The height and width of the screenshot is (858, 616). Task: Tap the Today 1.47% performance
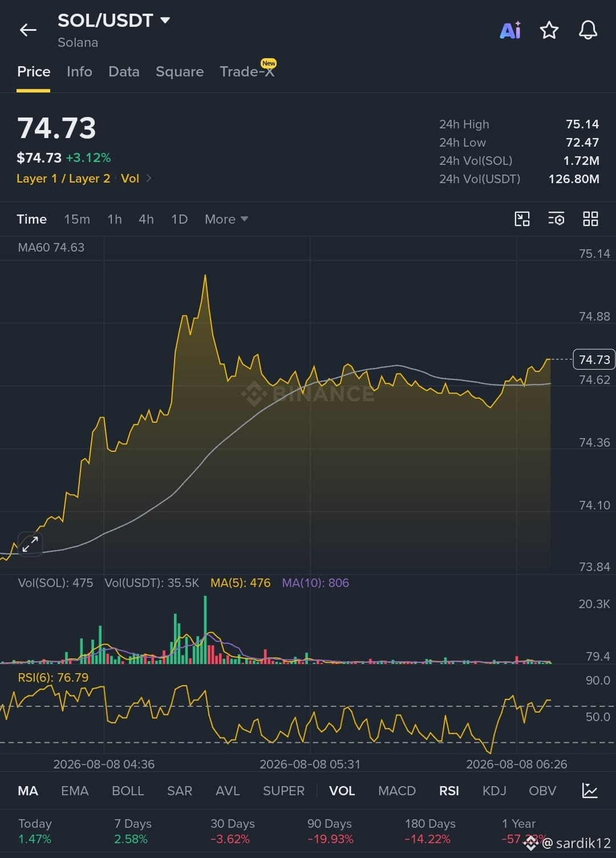pyautogui.click(x=35, y=831)
